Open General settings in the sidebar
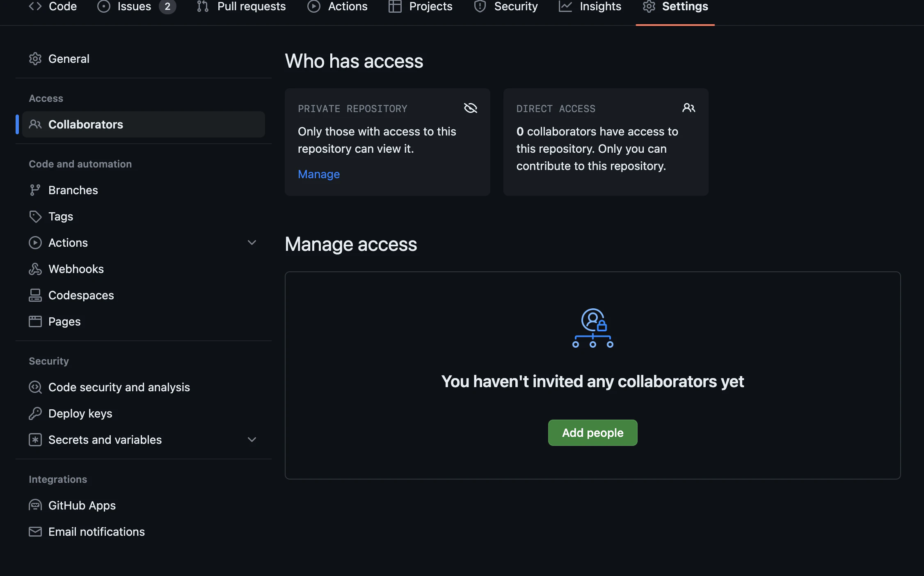 click(x=69, y=59)
